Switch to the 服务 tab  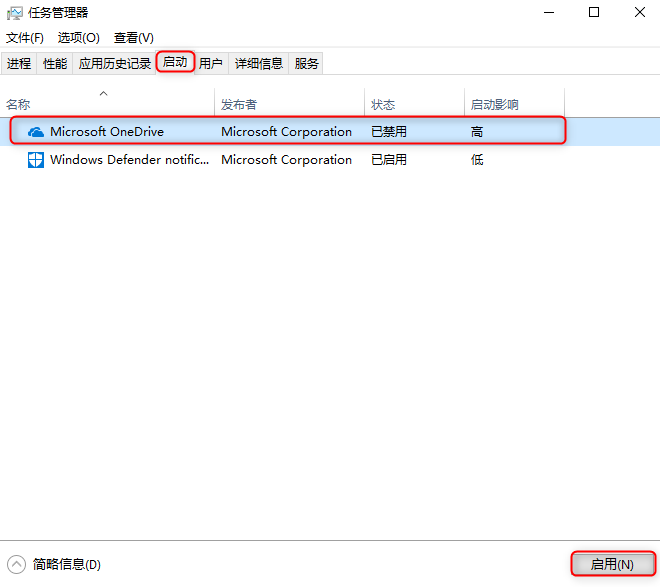tap(306, 64)
